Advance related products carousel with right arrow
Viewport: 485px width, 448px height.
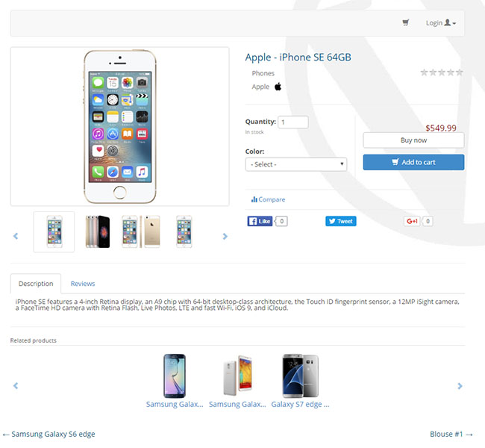[460, 386]
